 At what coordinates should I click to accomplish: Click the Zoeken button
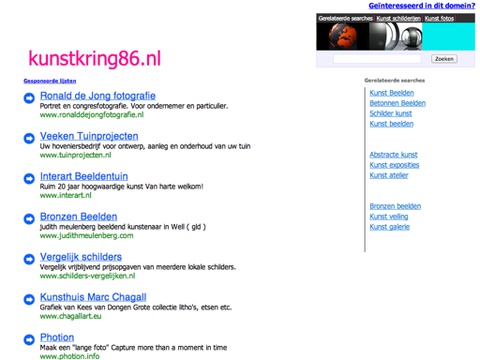pyautogui.click(x=444, y=59)
